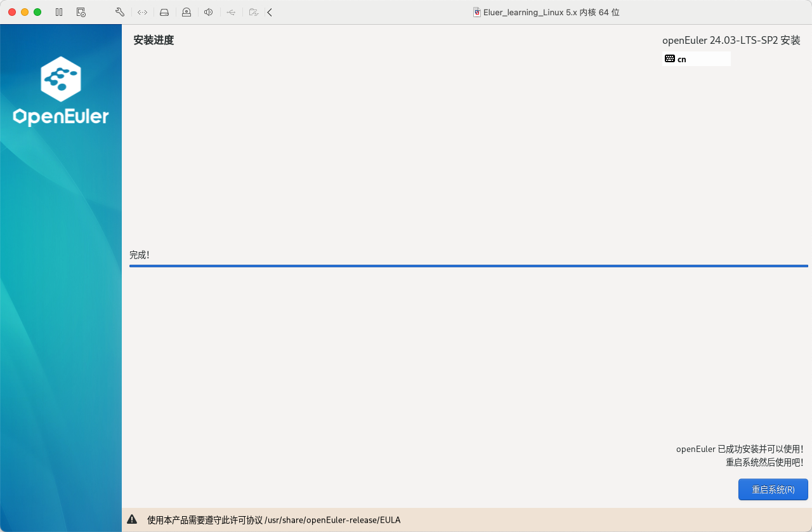This screenshot has height=532, width=812.
Task: Click the VM document icon in title
Action: click(477, 12)
